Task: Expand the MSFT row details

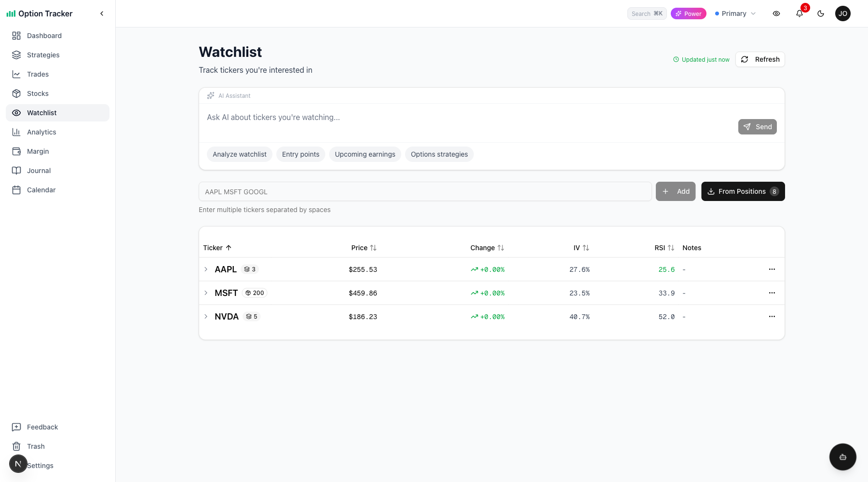Action: coord(206,293)
